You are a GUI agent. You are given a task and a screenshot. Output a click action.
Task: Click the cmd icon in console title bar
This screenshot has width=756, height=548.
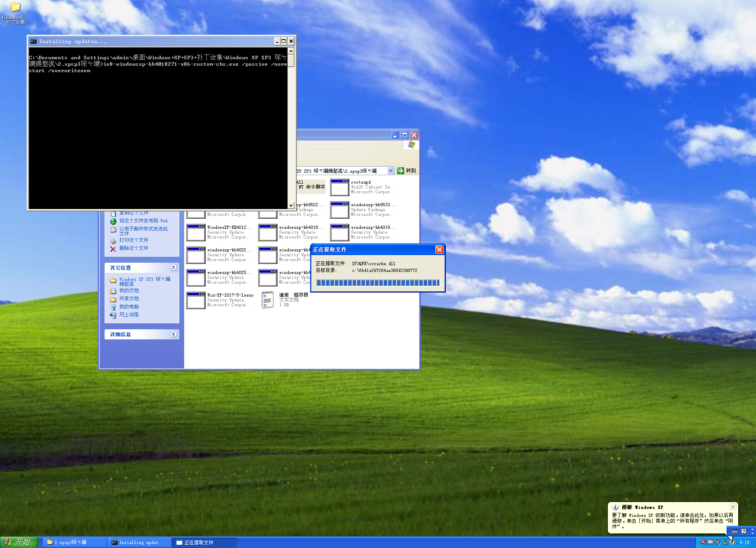[34, 41]
